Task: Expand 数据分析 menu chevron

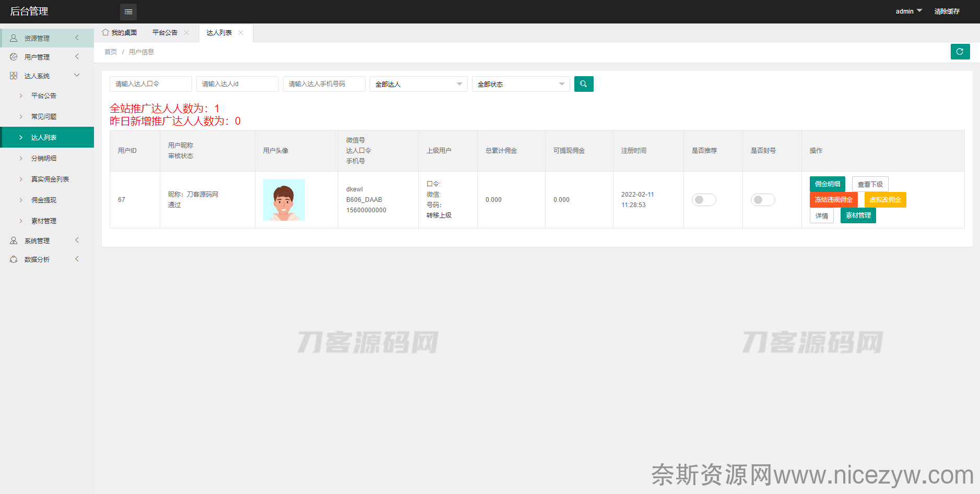Action: point(77,259)
